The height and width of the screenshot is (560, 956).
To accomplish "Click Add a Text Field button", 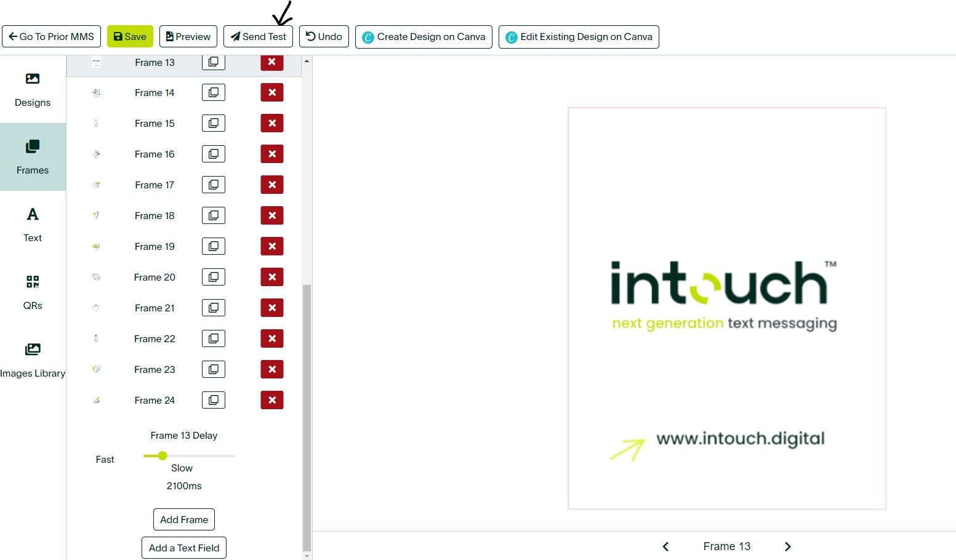I will click(x=184, y=548).
